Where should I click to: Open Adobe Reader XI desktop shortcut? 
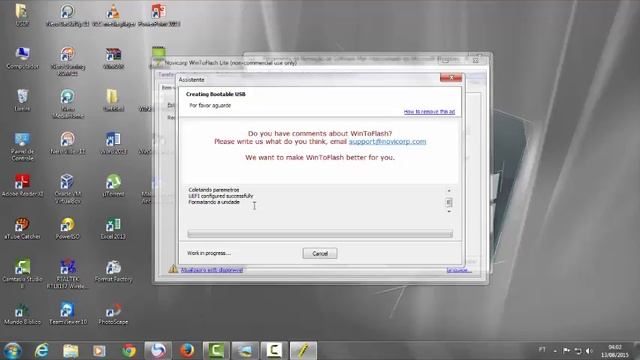pos(22,185)
